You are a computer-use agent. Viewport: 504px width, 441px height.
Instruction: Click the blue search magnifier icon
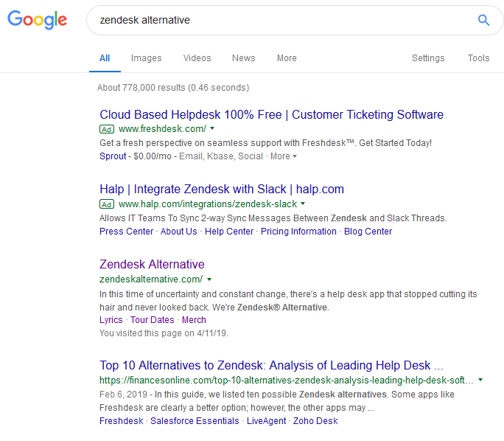[483, 21]
